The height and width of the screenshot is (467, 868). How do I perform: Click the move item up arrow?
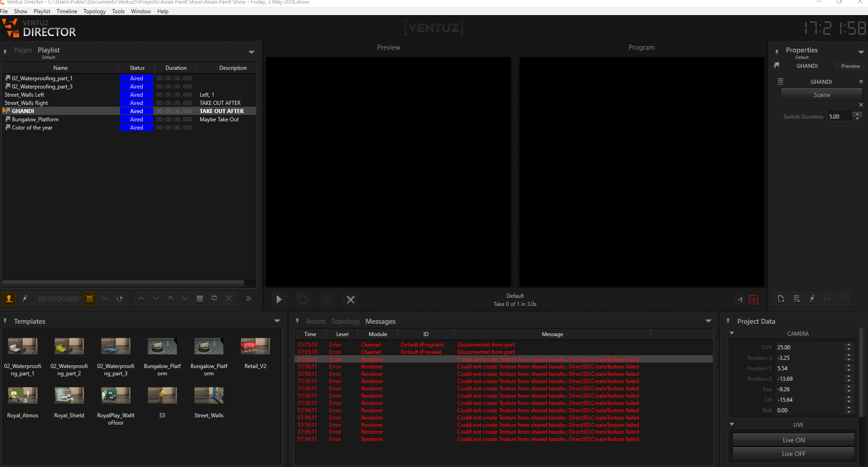[141, 299]
